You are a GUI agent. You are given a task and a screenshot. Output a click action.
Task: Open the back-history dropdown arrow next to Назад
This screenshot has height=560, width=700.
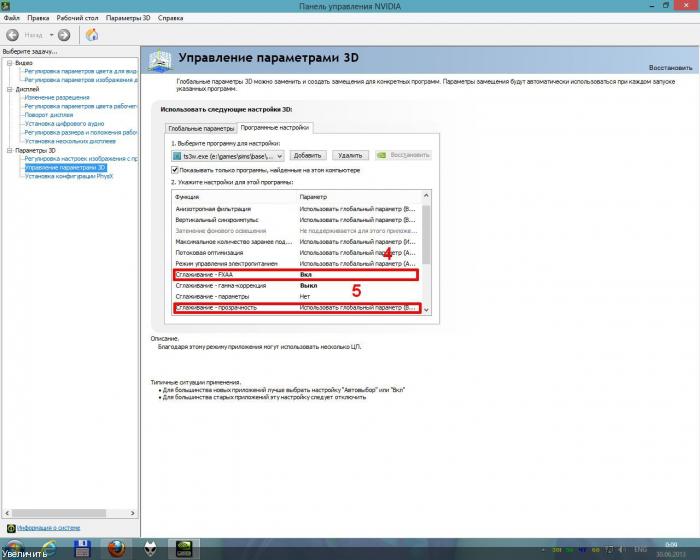[x=51, y=35]
